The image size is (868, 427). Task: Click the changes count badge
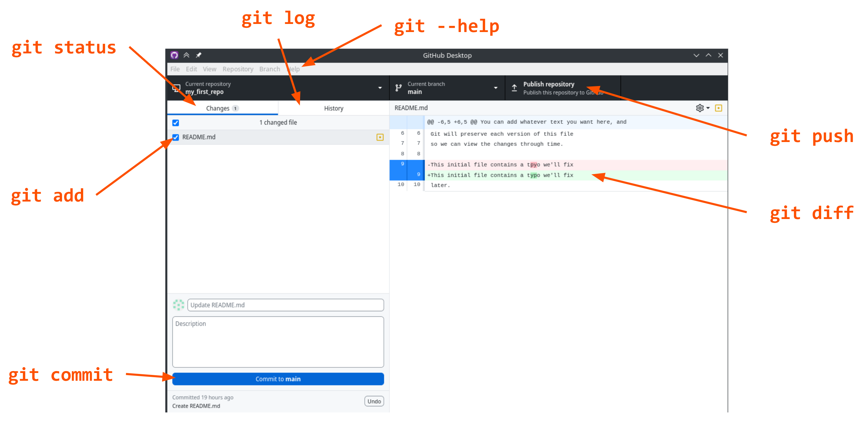[x=235, y=108]
